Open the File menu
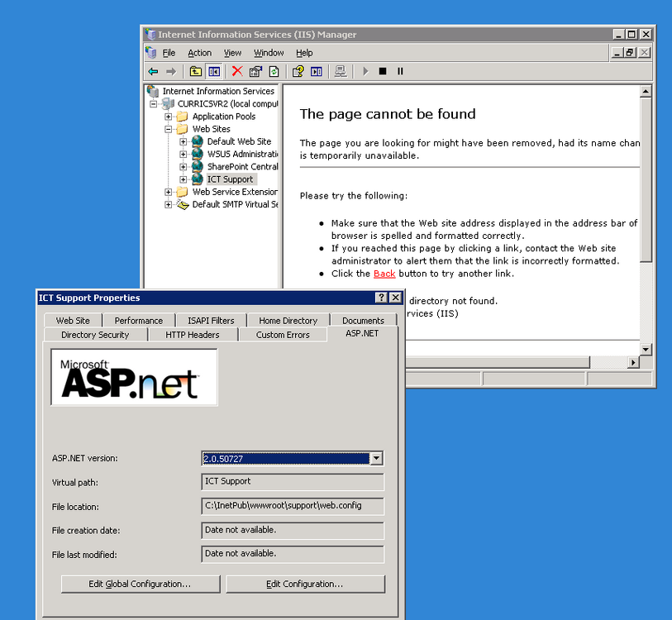This screenshot has height=620, width=672. point(169,53)
